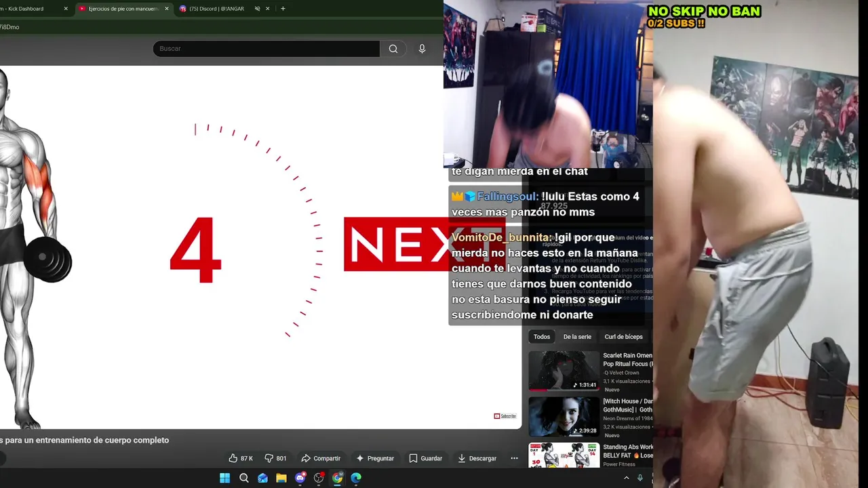868x488 pixels.
Task: Click the YouTube search magnifier button
Action: coord(393,49)
